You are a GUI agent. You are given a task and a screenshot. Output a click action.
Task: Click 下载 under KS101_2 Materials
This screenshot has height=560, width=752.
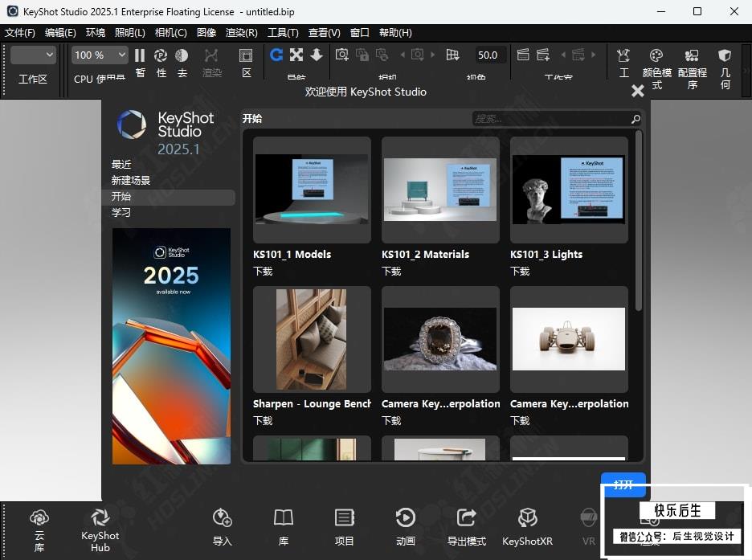tap(391, 272)
